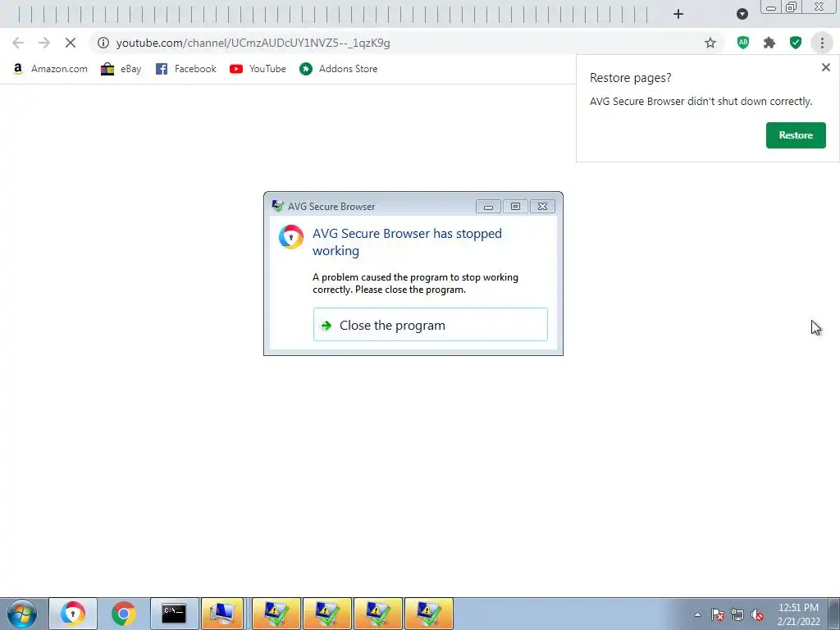This screenshot has height=630, width=840.
Task: Dismiss the Restore pages popup
Action: tap(825, 67)
